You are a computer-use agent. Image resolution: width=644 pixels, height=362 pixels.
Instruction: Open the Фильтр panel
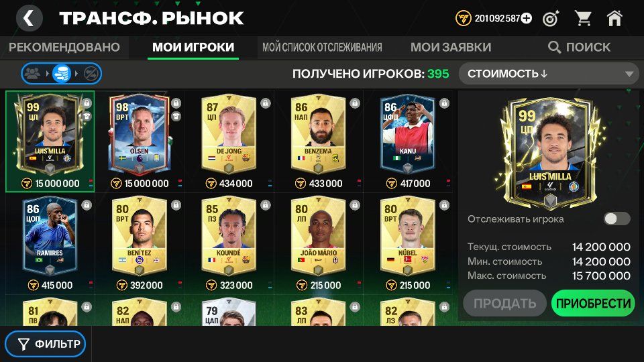tap(46, 343)
